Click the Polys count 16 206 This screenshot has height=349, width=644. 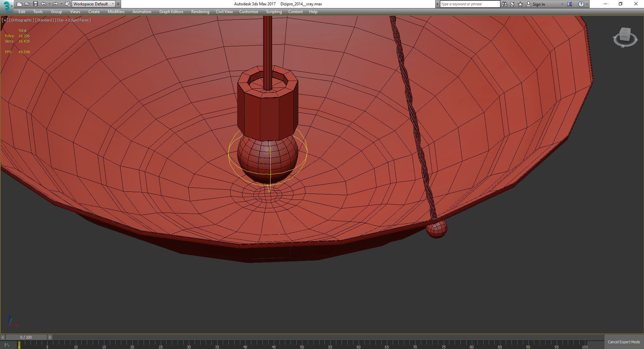(x=24, y=36)
